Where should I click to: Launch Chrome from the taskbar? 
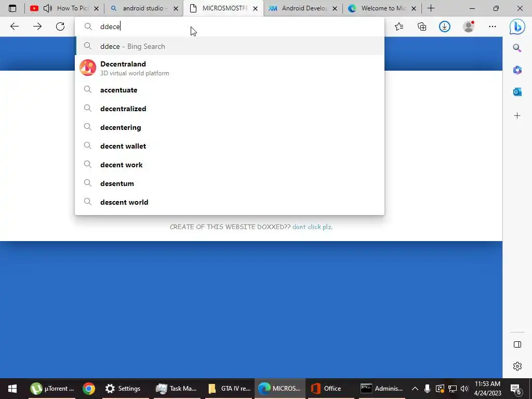click(x=88, y=389)
